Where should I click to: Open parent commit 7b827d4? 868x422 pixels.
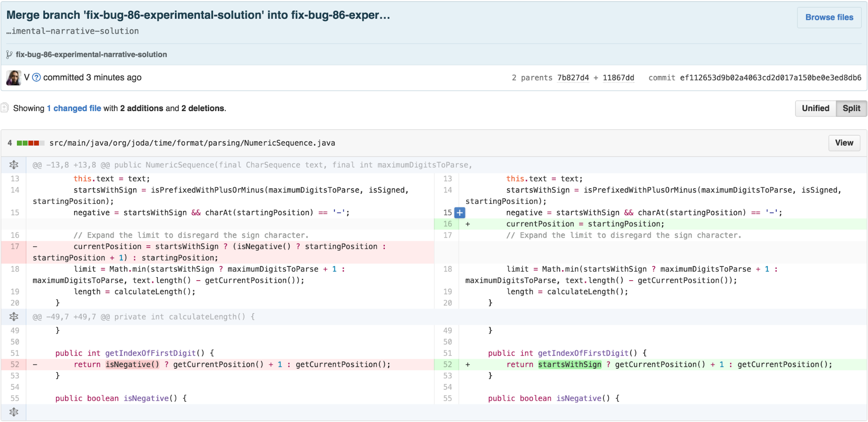(x=573, y=78)
